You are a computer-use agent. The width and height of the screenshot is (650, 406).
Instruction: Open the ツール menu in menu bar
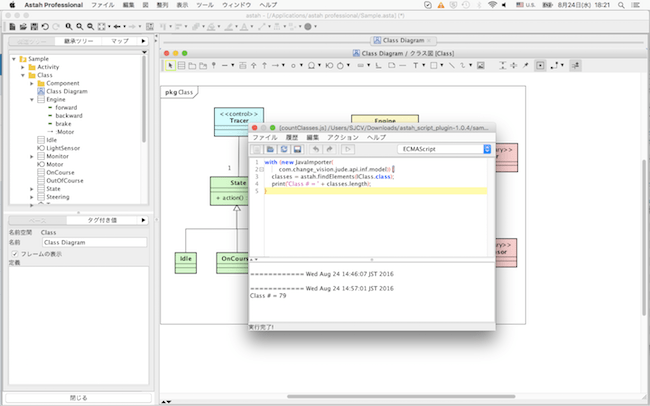coord(204,5)
